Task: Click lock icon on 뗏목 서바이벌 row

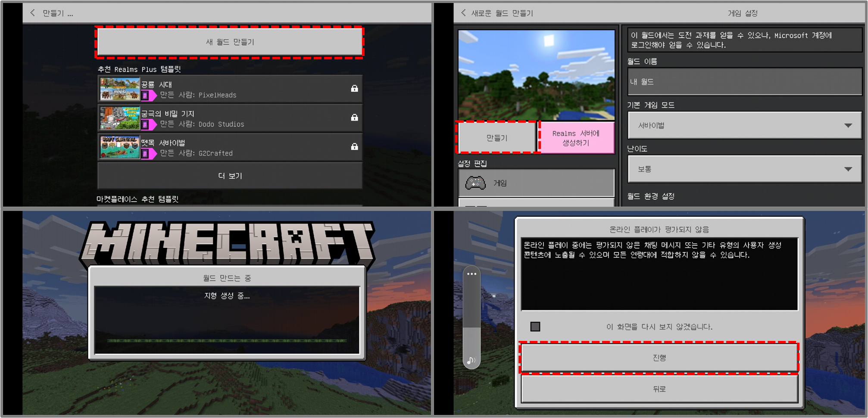Action: pos(354,147)
